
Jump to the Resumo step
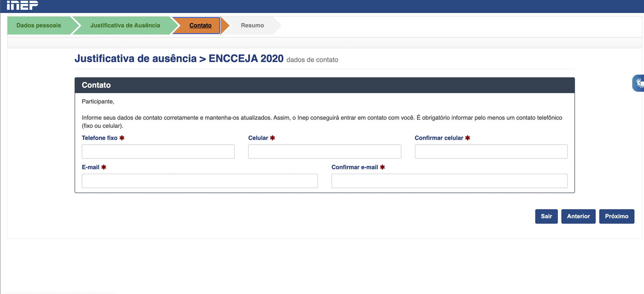(252, 25)
